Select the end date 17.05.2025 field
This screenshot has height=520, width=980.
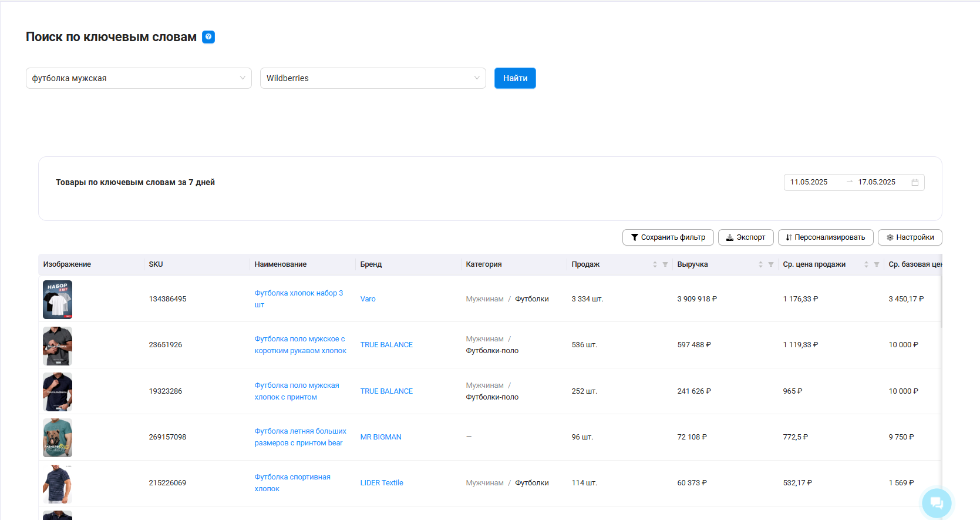pos(877,182)
